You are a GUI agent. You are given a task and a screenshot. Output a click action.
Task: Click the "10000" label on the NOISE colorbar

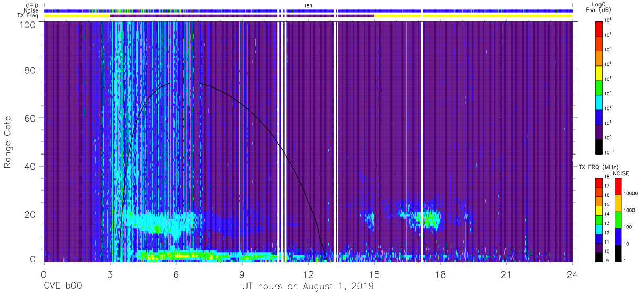coord(631,194)
